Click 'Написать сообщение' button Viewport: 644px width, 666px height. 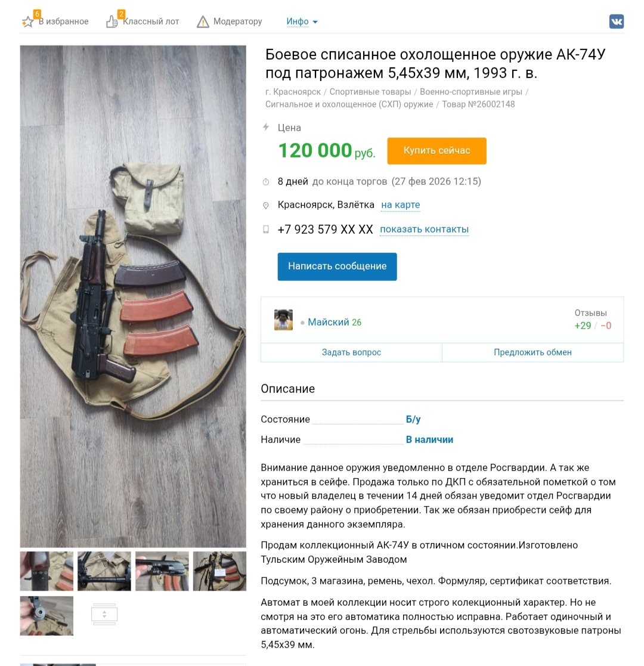pyautogui.click(x=338, y=267)
